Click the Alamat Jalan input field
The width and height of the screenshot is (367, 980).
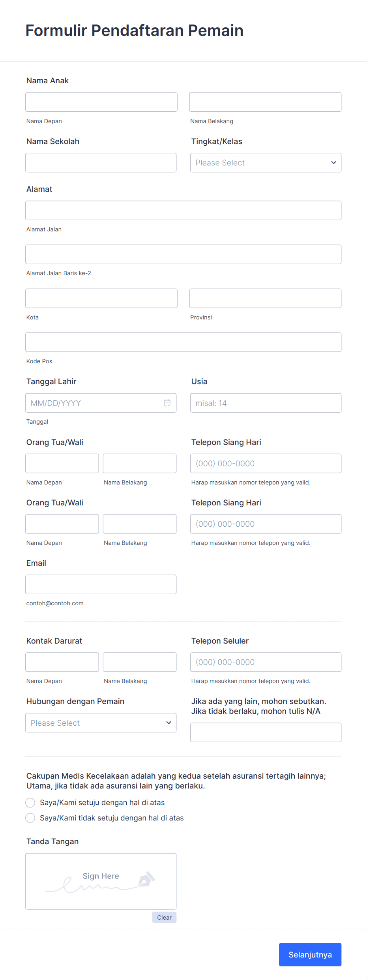point(183,210)
